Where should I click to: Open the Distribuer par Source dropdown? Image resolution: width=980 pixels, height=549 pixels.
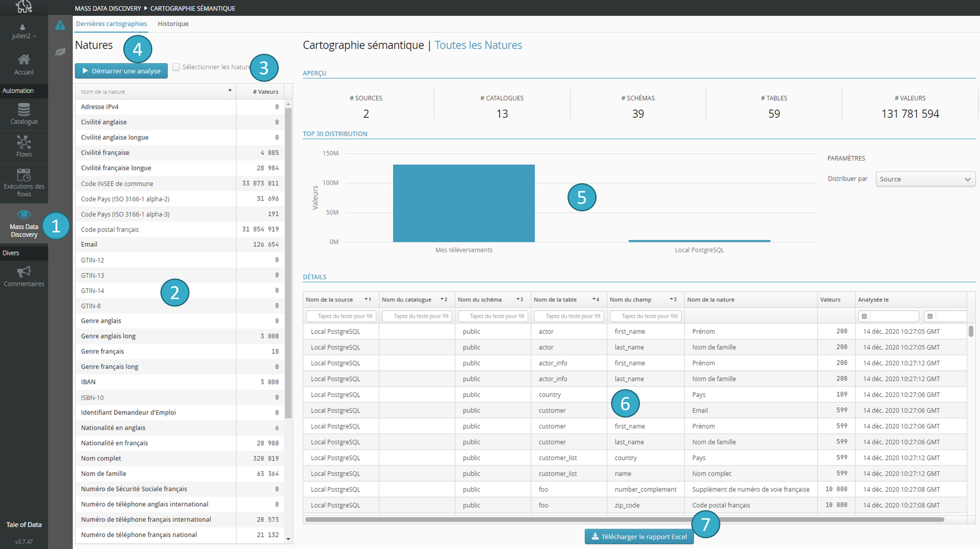[x=925, y=179]
